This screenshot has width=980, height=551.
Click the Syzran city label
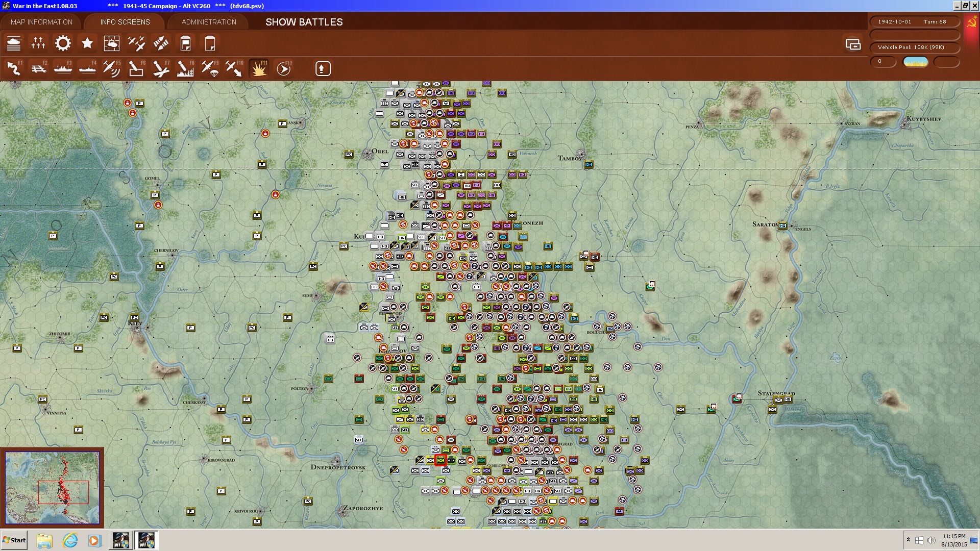[852, 123]
